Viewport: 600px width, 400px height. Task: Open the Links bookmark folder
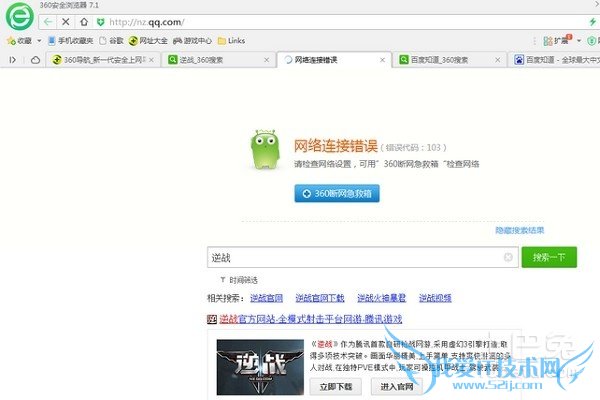click(231, 41)
